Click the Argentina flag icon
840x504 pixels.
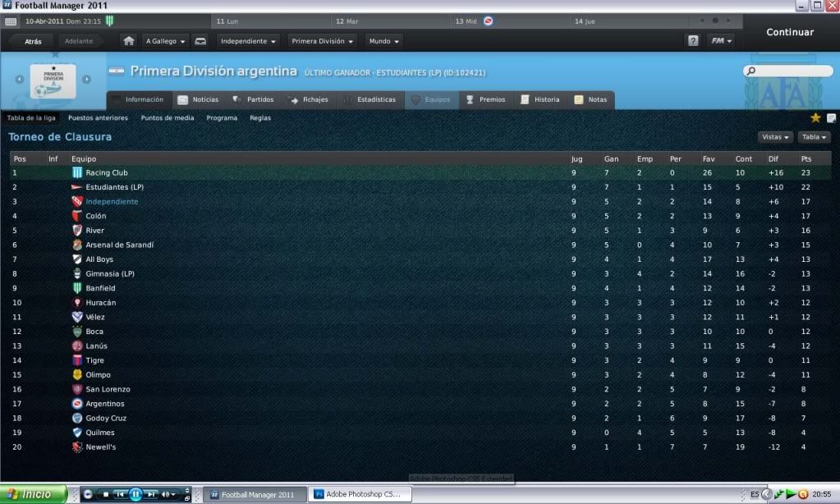tap(117, 71)
